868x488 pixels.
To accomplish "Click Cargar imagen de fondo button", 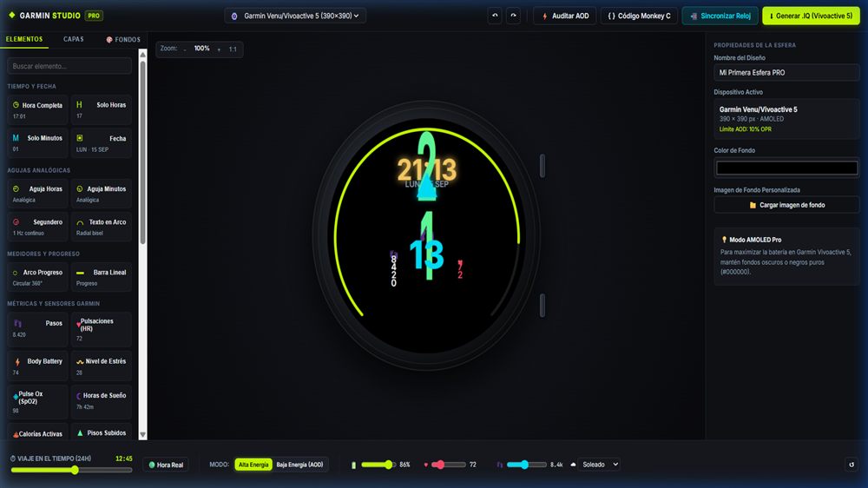I will pyautogui.click(x=786, y=205).
